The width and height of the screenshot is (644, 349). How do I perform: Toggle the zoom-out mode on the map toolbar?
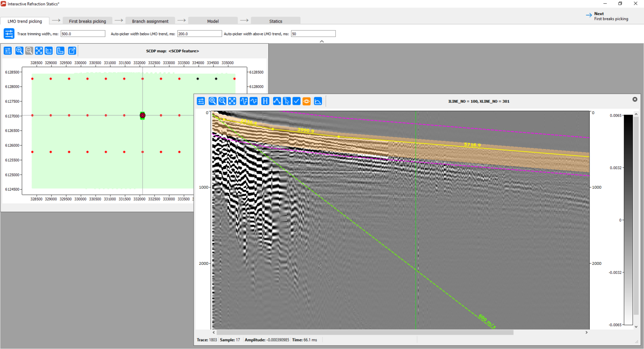(29, 50)
